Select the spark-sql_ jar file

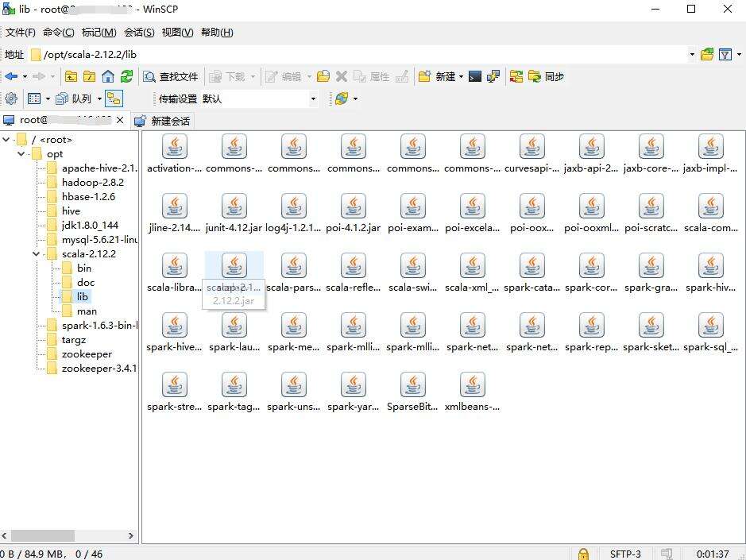(x=711, y=332)
